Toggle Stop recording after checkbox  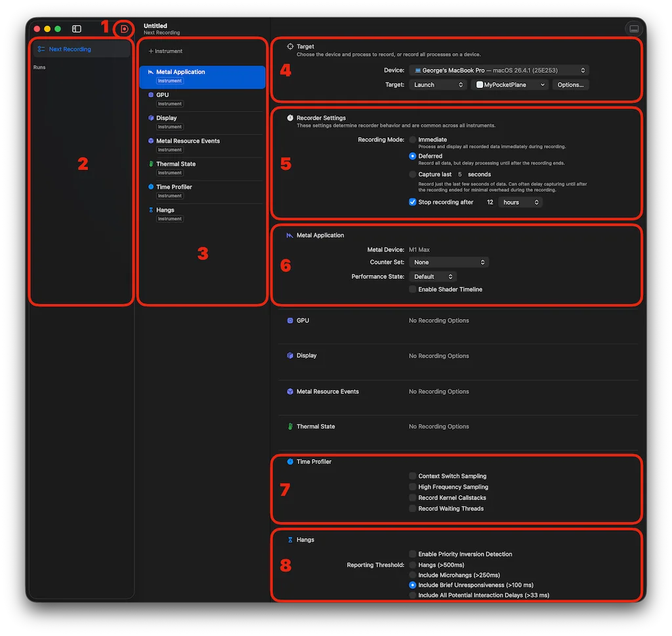tap(412, 202)
